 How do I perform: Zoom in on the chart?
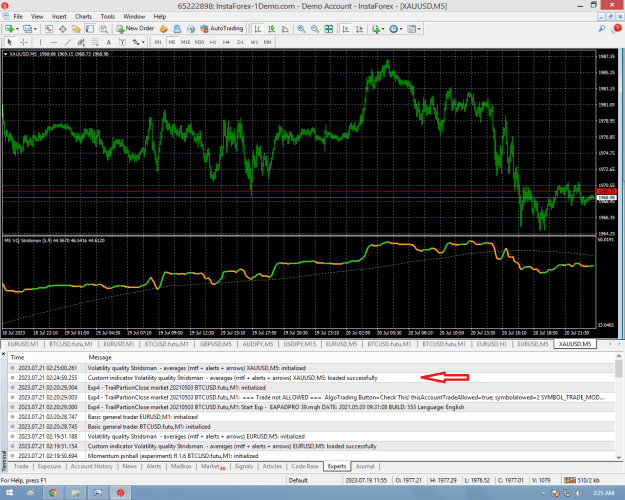(x=301, y=29)
